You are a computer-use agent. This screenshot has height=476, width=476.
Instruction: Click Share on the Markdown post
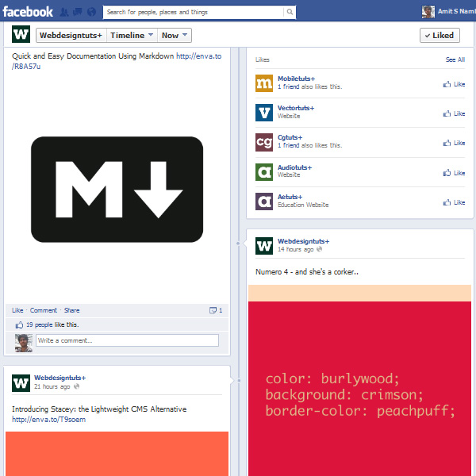pyautogui.click(x=71, y=310)
